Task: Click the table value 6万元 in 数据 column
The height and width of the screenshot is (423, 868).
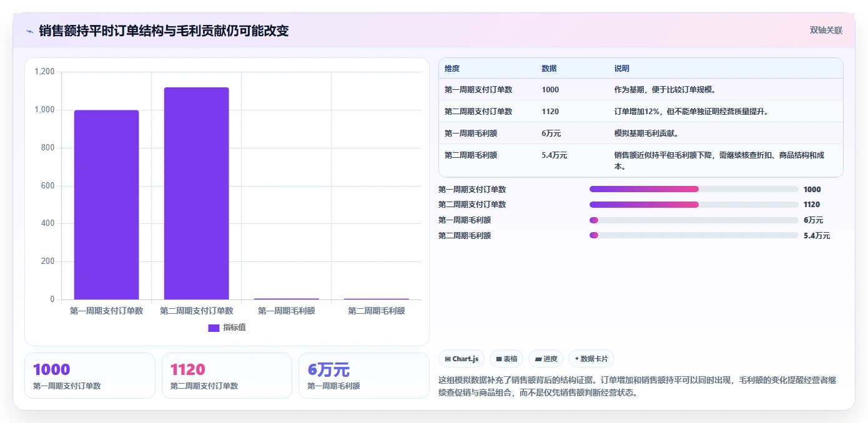Action: (x=551, y=133)
